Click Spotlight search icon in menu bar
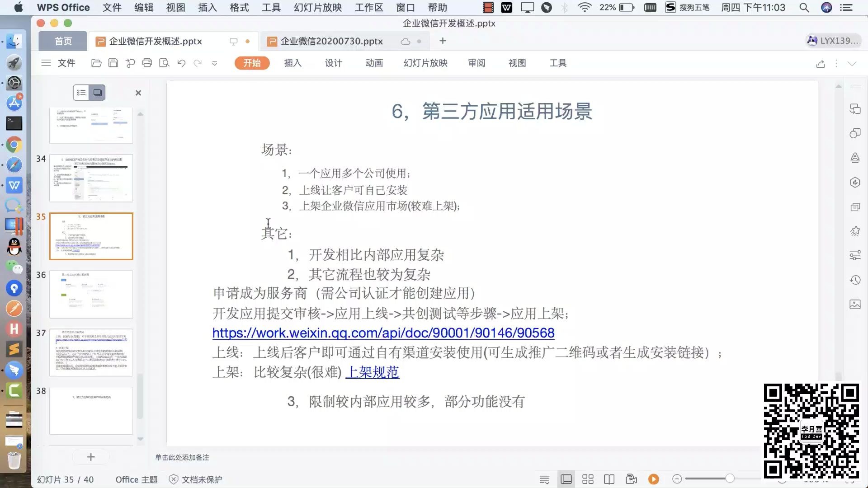This screenshot has height=488, width=868. (804, 8)
